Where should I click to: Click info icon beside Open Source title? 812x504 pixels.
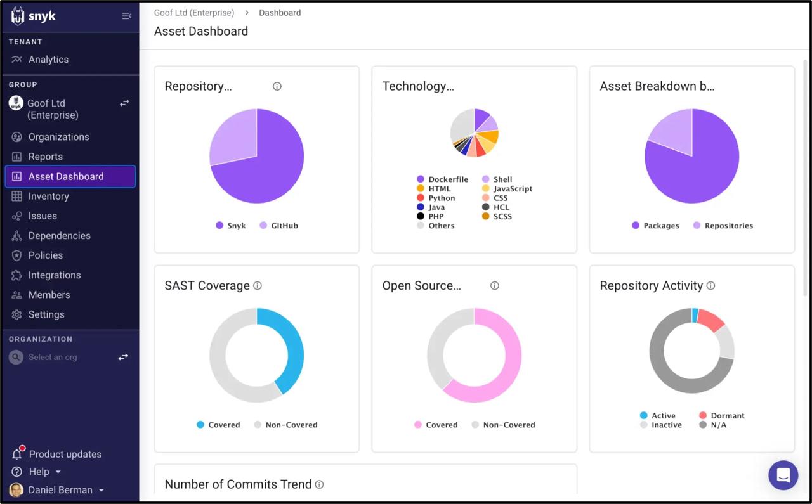[x=495, y=285]
